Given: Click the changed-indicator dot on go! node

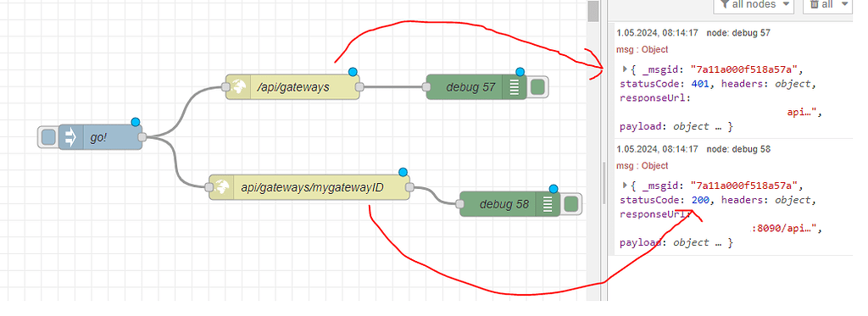Looking at the screenshot, I should [136, 122].
